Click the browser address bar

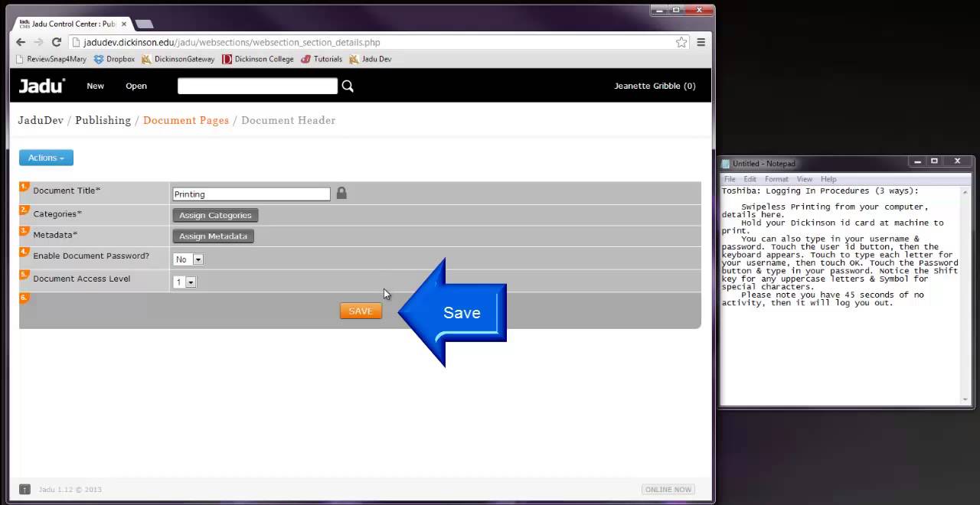(377, 42)
